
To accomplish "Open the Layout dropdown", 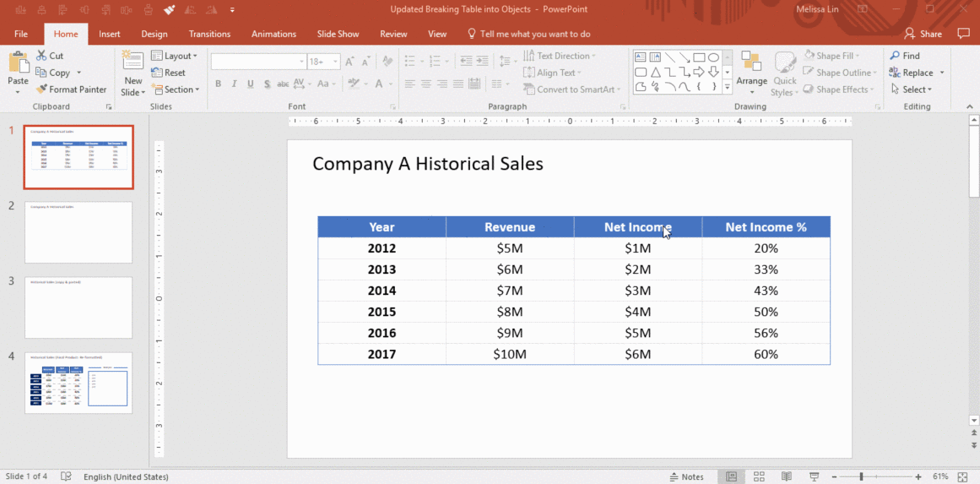I will (175, 56).
